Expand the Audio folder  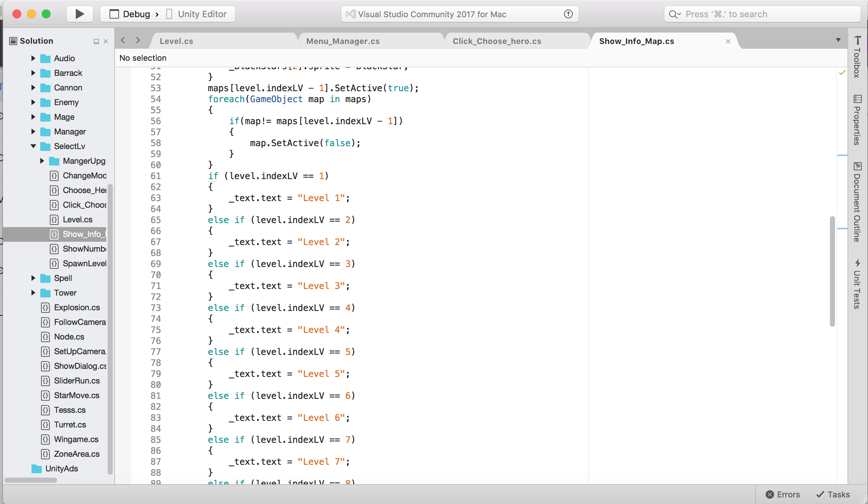(33, 58)
